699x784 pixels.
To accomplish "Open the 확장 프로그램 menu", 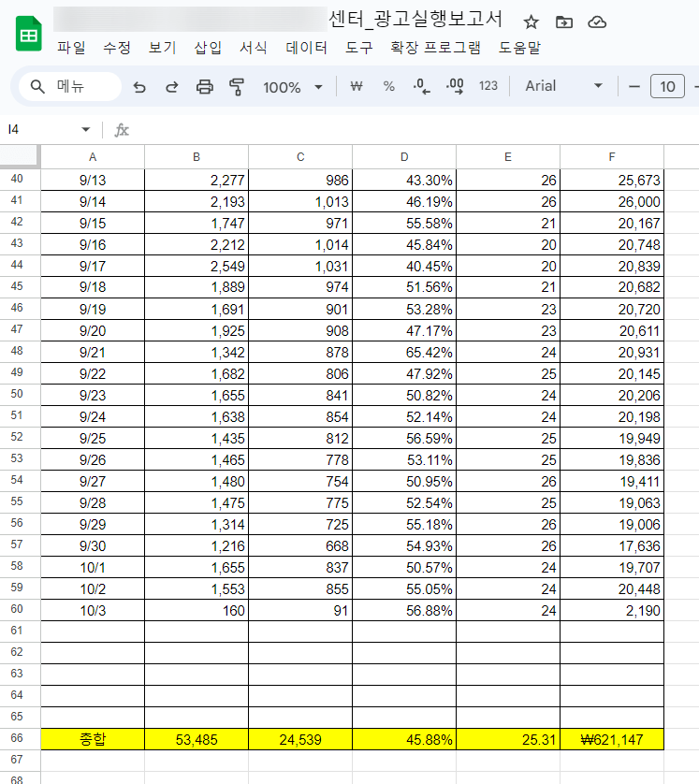I will 435,48.
